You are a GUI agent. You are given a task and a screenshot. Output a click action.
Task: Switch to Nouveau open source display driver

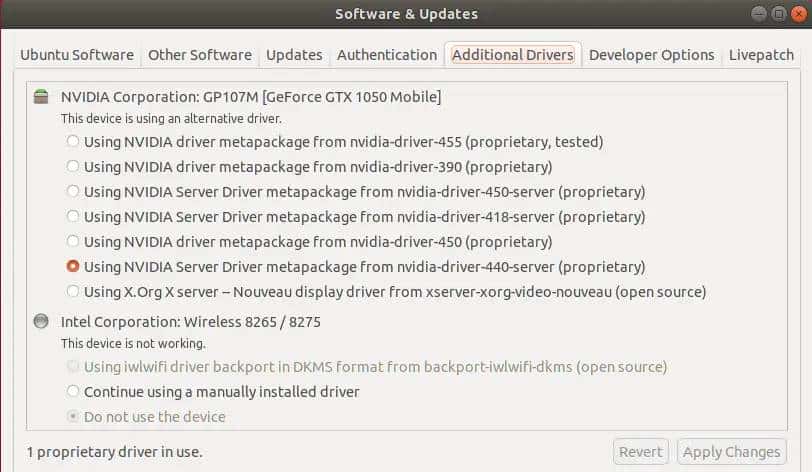[x=73, y=292]
